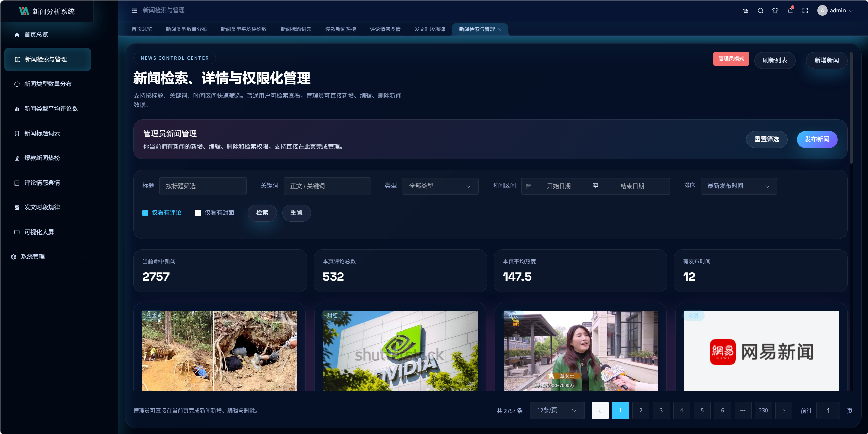Click the search magnifier icon in header
The image size is (868, 434).
pos(760,11)
